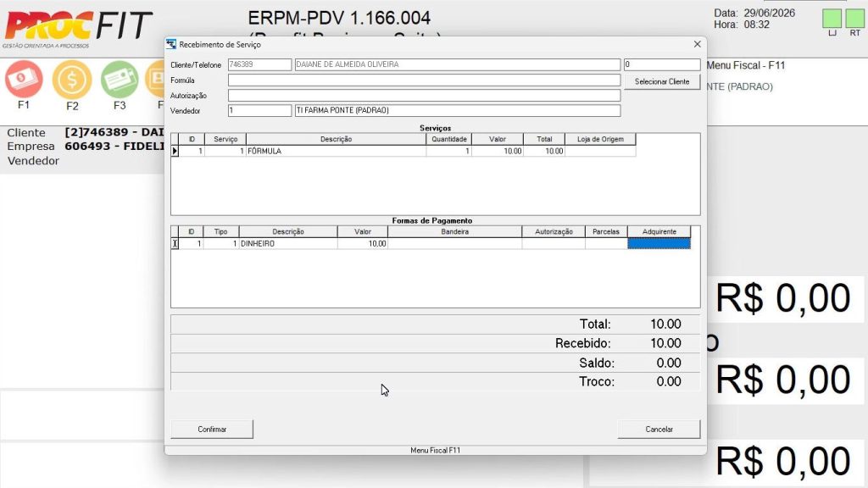Click the LJ green status indicator

tap(832, 19)
